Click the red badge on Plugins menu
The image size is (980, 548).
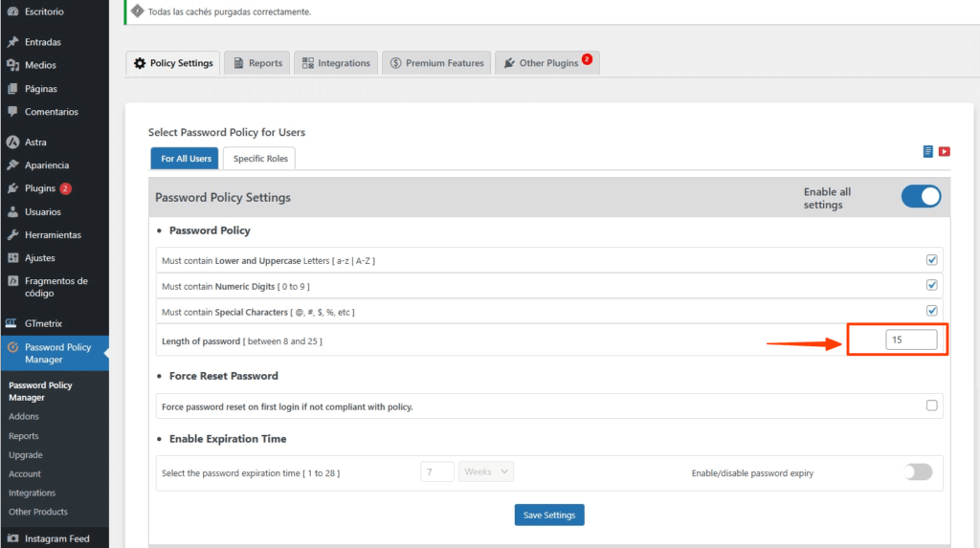(65, 188)
